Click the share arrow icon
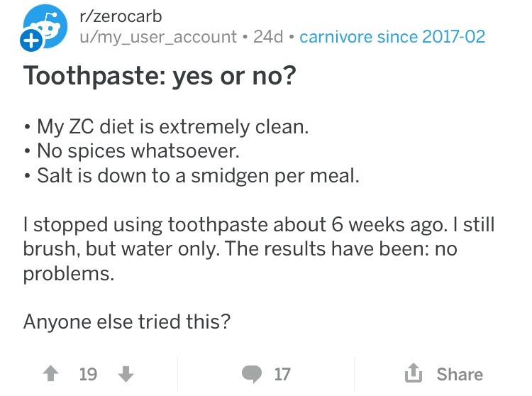Image resolution: width=532 pixels, height=396 pixels. pos(414,373)
